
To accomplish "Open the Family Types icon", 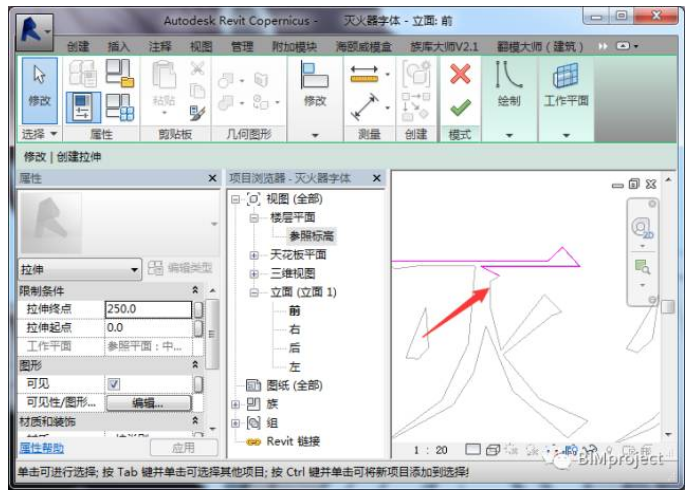I will click(120, 107).
